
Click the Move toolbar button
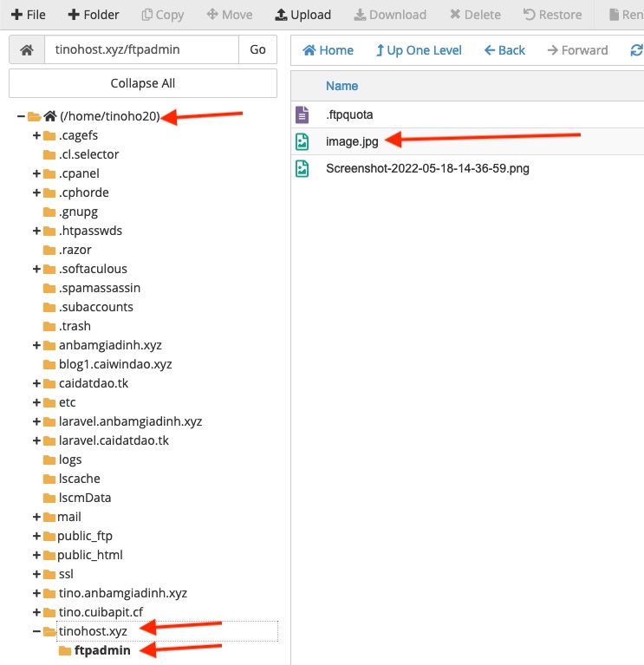point(230,15)
